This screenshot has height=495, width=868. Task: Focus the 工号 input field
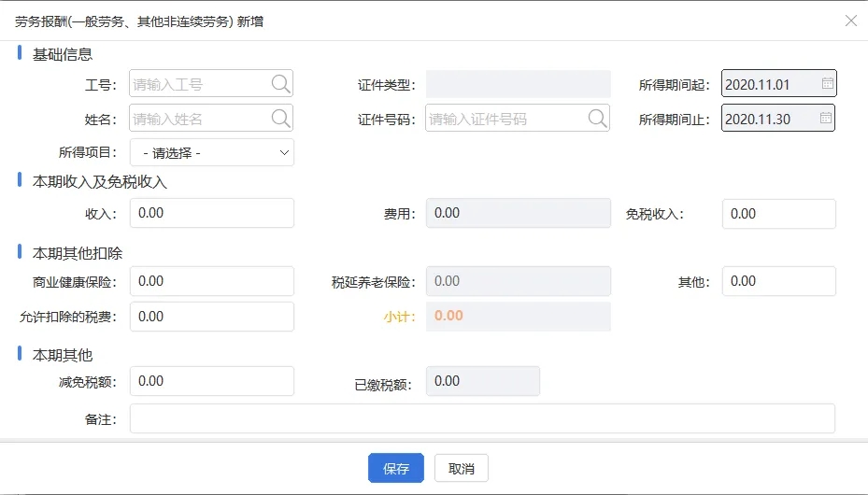click(x=200, y=84)
